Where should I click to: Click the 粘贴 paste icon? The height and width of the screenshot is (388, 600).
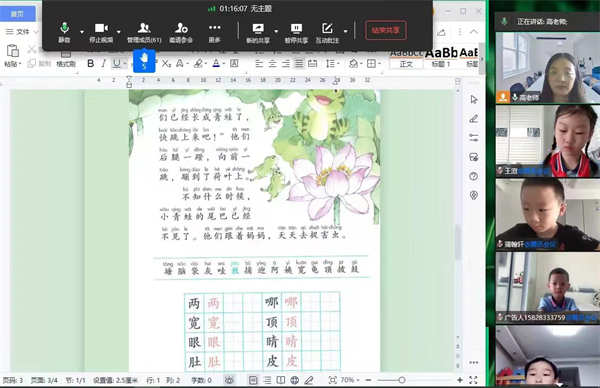13,51
